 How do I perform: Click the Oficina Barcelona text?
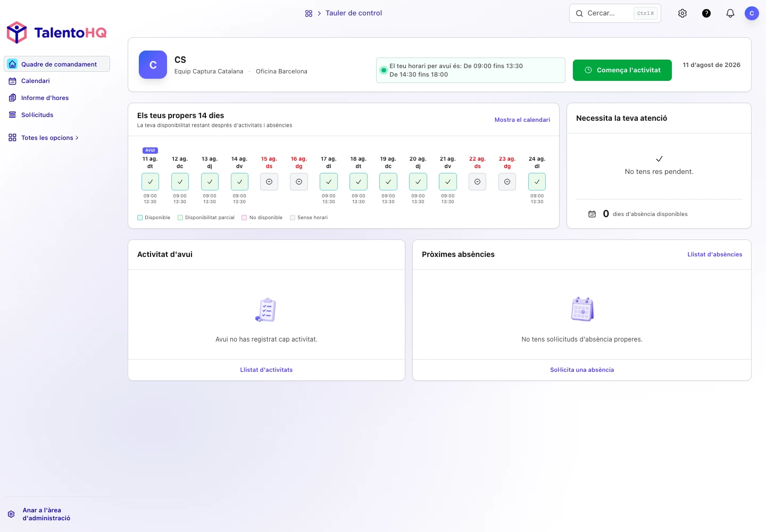(281, 71)
